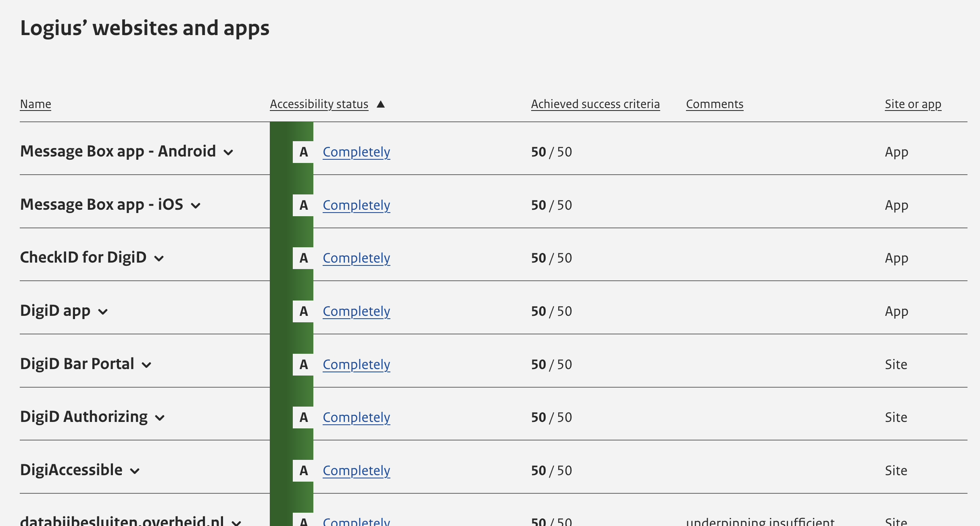Image resolution: width=980 pixels, height=526 pixels.
Task: Expand the CheckID for DigiD chevron
Action: point(159,259)
